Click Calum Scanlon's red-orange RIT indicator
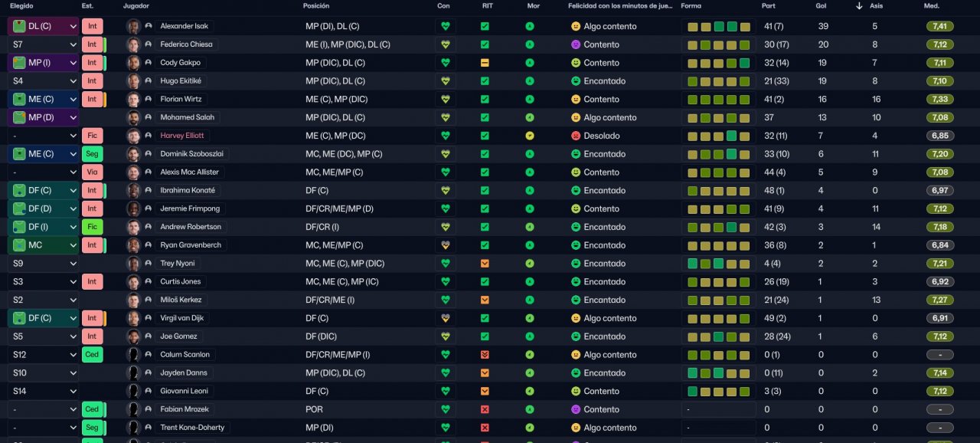This screenshot has height=443, width=980. (x=485, y=355)
